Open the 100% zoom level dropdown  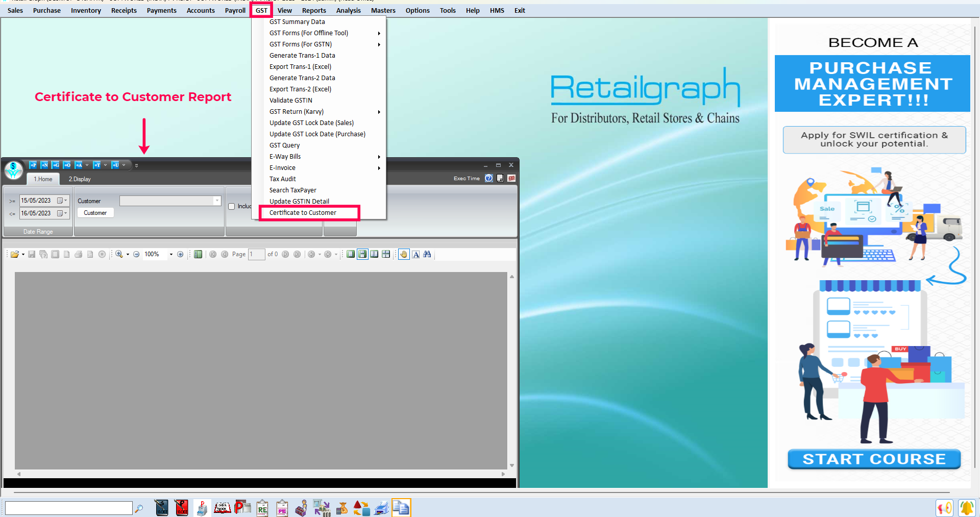coord(171,254)
